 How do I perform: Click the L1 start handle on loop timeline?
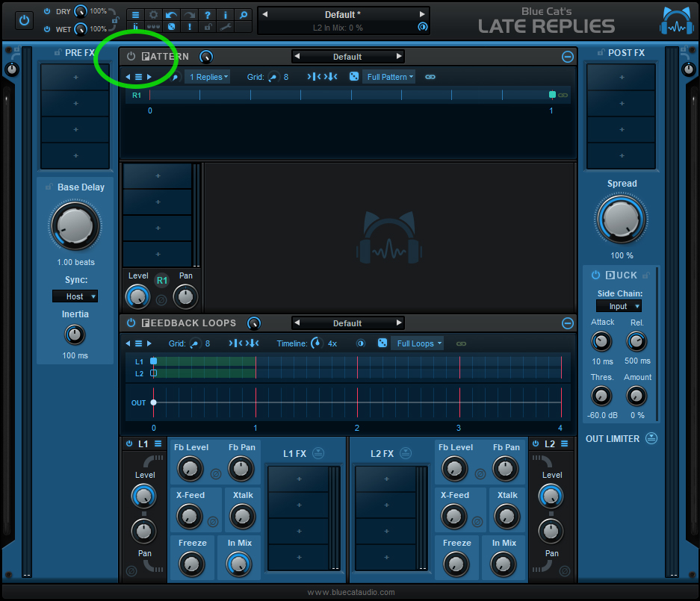point(154,361)
